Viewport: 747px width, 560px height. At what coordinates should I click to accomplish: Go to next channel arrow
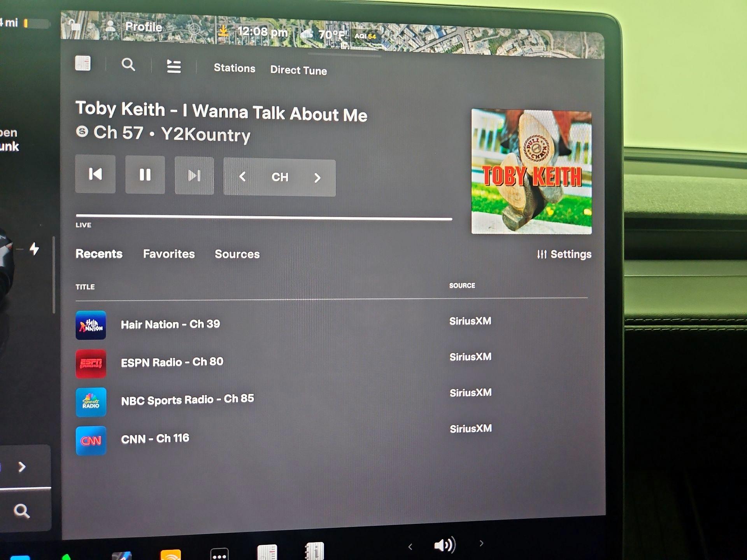coord(317,178)
